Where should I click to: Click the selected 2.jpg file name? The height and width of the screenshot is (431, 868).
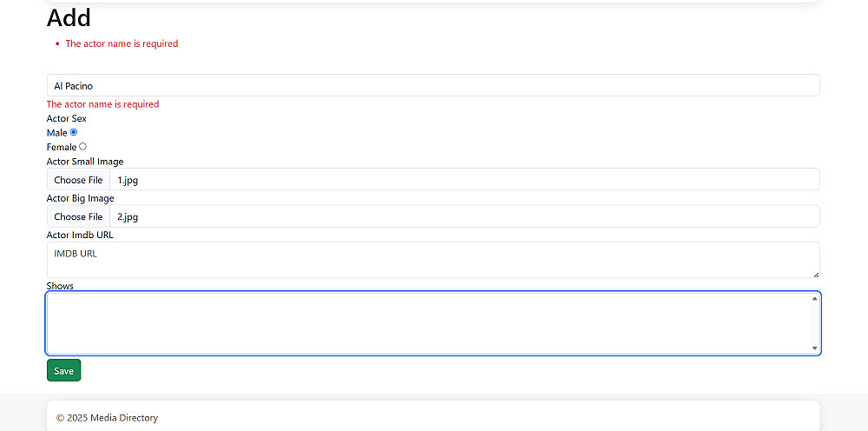128,216
